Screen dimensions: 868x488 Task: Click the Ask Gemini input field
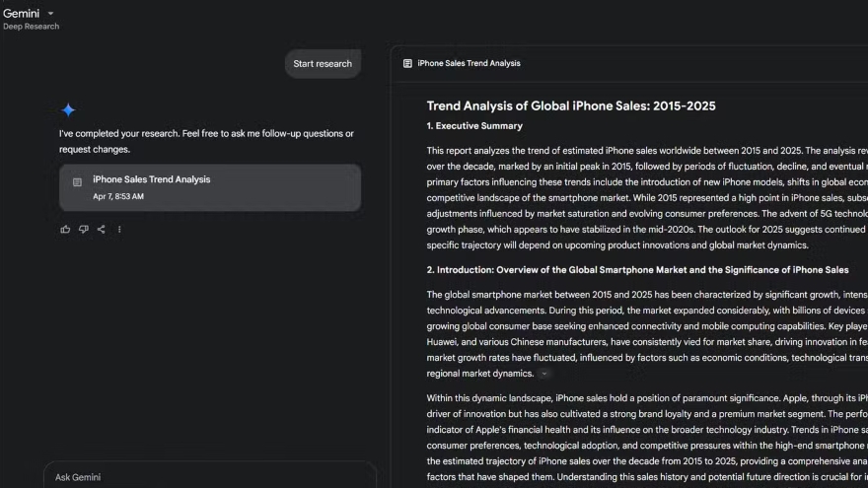pyautogui.click(x=209, y=477)
